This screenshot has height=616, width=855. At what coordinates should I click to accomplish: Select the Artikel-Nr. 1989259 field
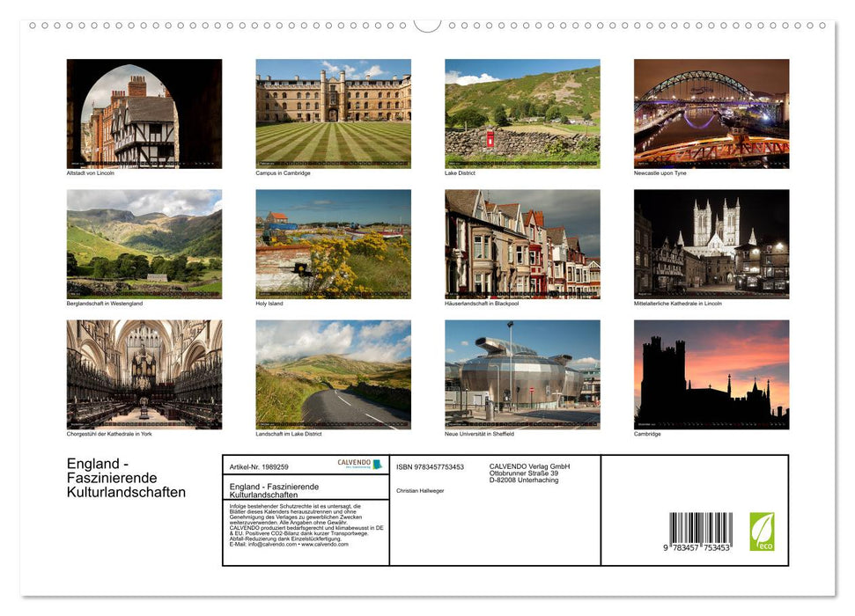pos(259,466)
